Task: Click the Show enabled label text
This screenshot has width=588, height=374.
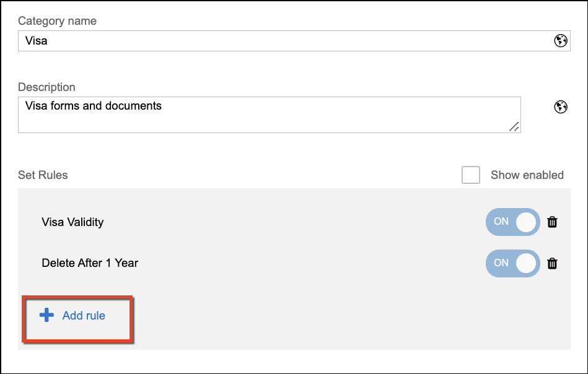Action: coord(527,175)
